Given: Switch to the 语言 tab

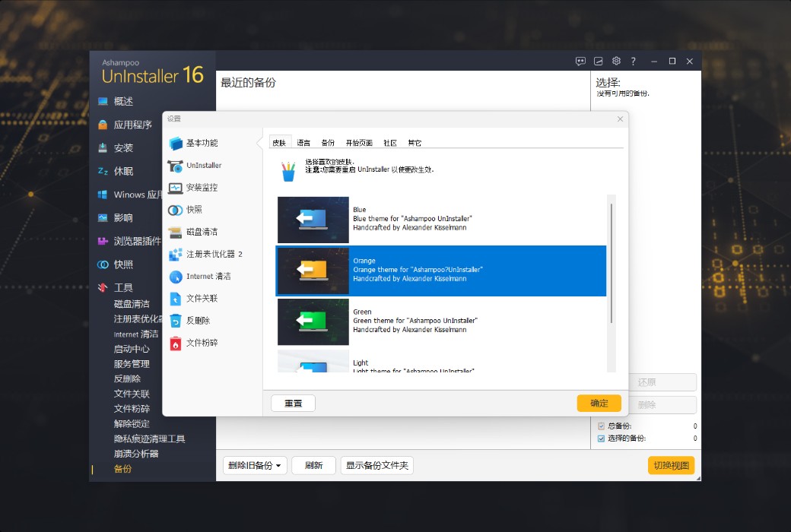Looking at the screenshot, I should (x=303, y=143).
